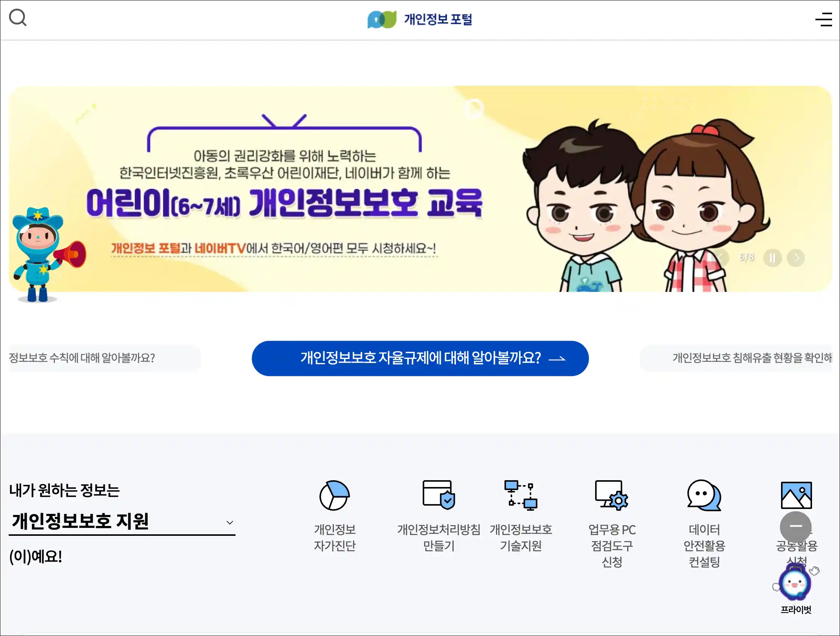Screen dimensions: 840x636
Task: Click 개인정보보호 자율규제에 대해 알아볼까요 button
Action: (420, 358)
